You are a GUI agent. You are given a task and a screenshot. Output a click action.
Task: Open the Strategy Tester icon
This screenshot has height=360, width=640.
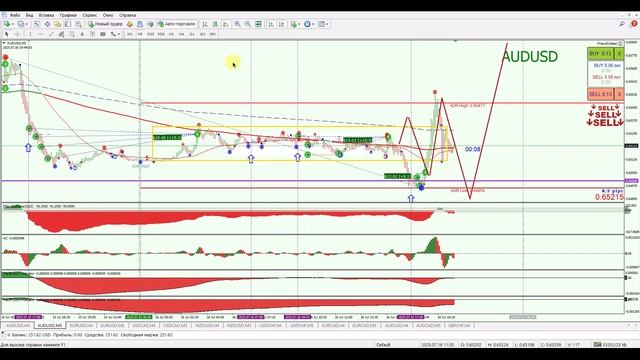[78, 24]
